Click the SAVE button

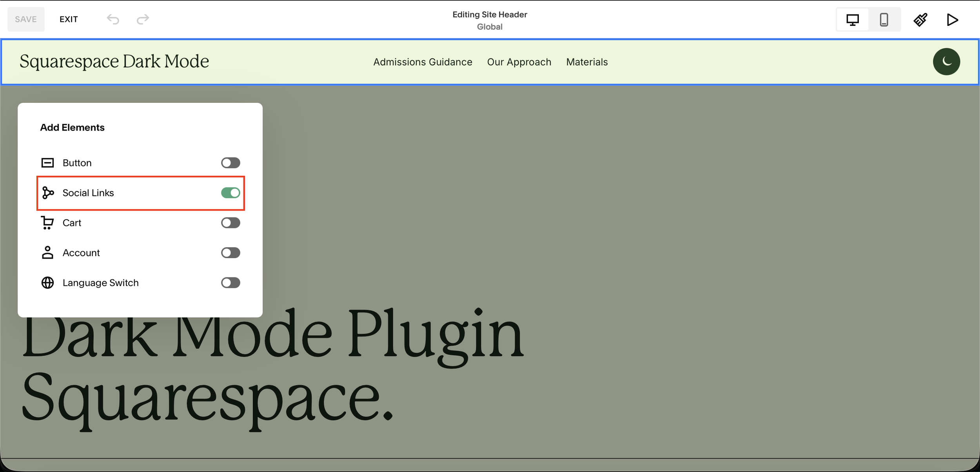click(x=26, y=19)
